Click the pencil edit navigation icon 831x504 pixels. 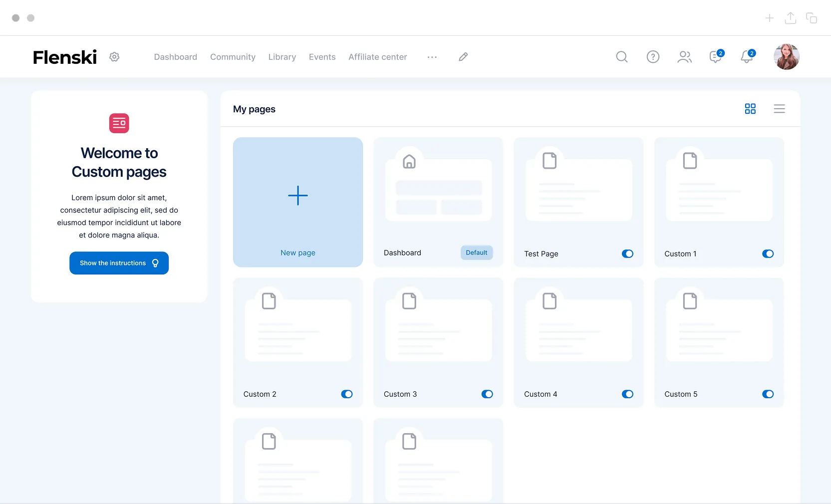[x=463, y=57]
